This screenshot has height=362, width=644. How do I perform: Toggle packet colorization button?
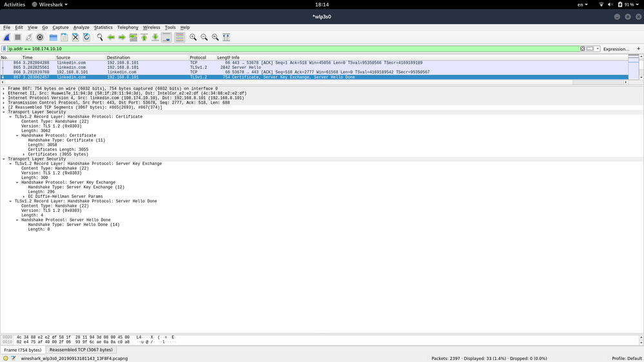[180, 37]
